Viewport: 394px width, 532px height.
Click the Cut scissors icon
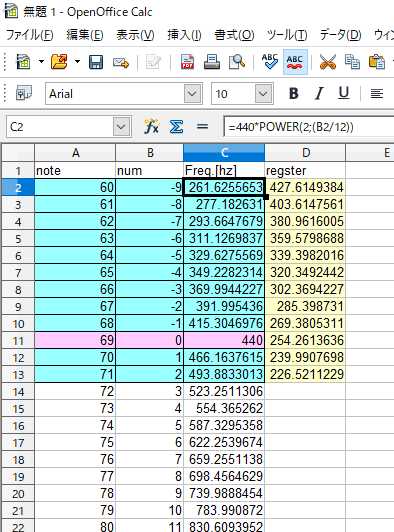click(x=327, y=62)
